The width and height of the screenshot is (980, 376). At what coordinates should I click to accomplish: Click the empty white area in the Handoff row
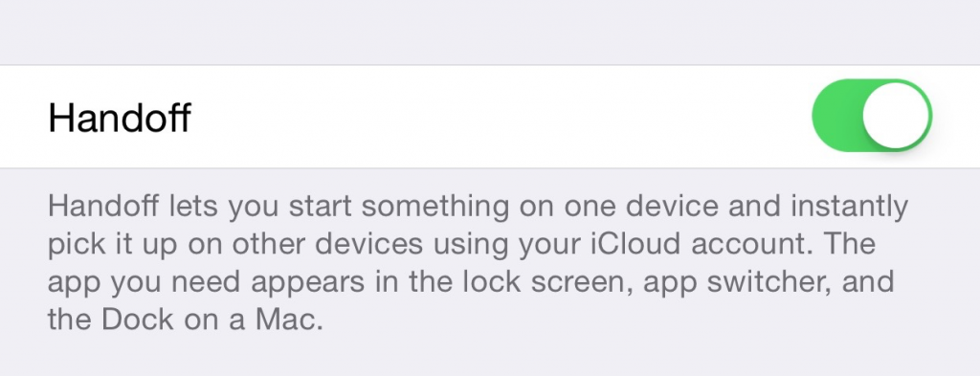[500, 116]
